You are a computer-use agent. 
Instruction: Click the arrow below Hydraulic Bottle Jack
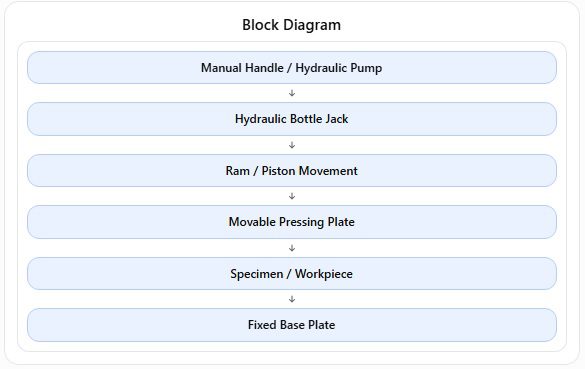click(292, 145)
